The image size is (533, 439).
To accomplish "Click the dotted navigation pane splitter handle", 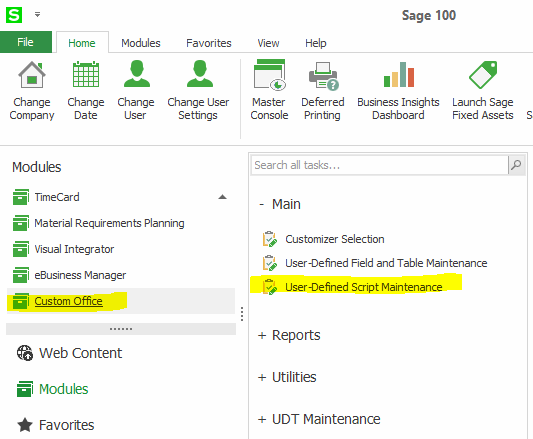I will tap(121, 329).
